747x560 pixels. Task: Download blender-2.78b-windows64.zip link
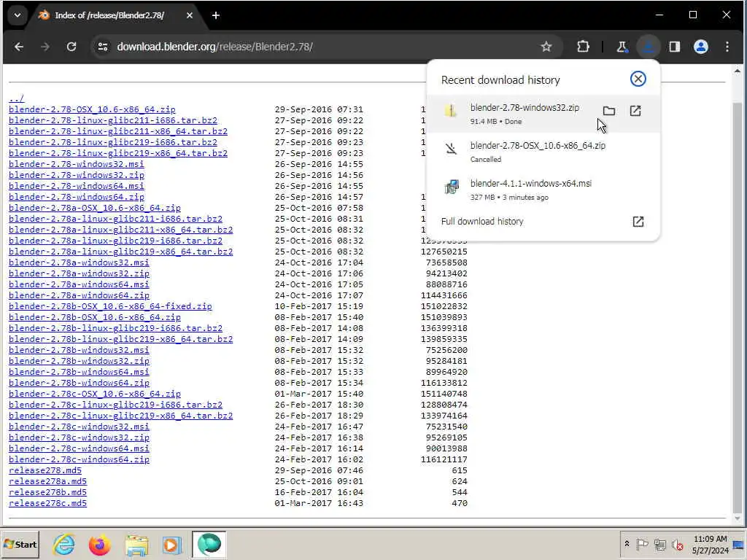click(x=79, y=384)
